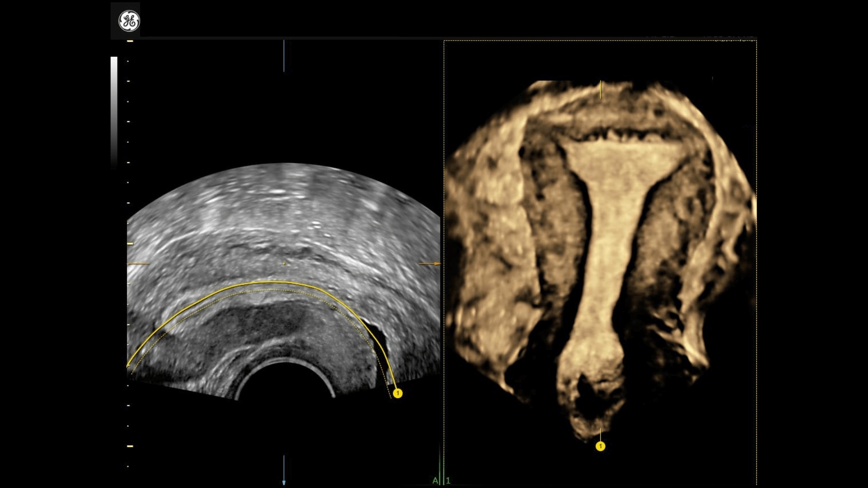
Task: Click the green 1 label at bottom
Action: click(448, 480)
